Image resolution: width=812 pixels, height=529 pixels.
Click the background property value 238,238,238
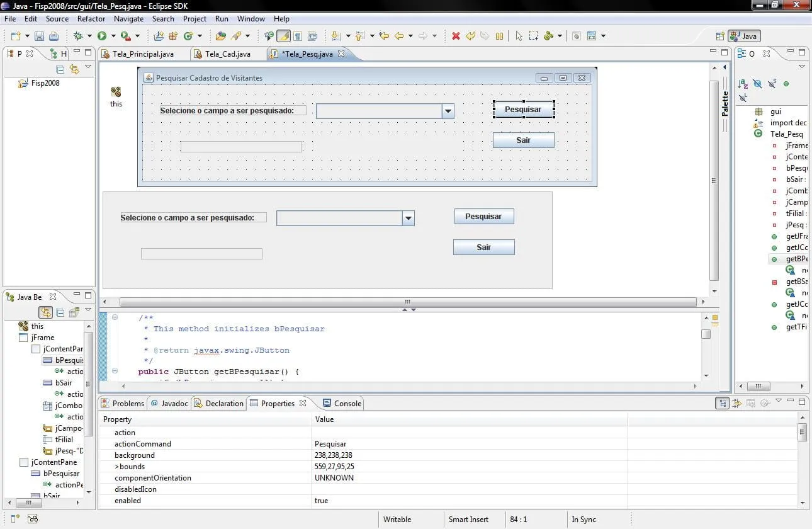pyautogui.click(x=333, y=455)
